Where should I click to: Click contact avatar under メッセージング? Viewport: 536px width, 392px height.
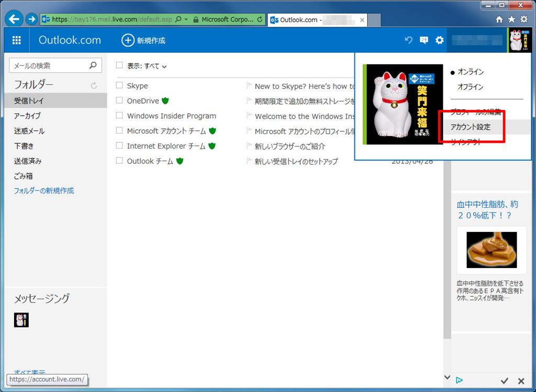point(21,320)
